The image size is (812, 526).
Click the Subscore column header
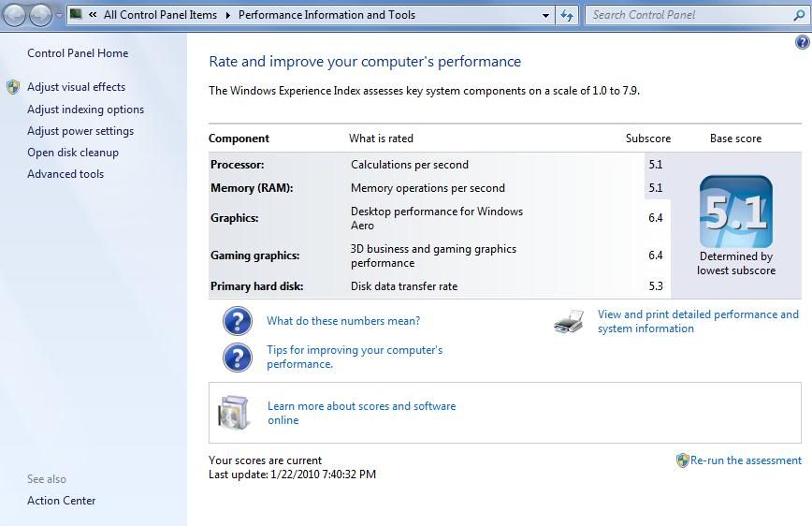(x=648, y=139)
